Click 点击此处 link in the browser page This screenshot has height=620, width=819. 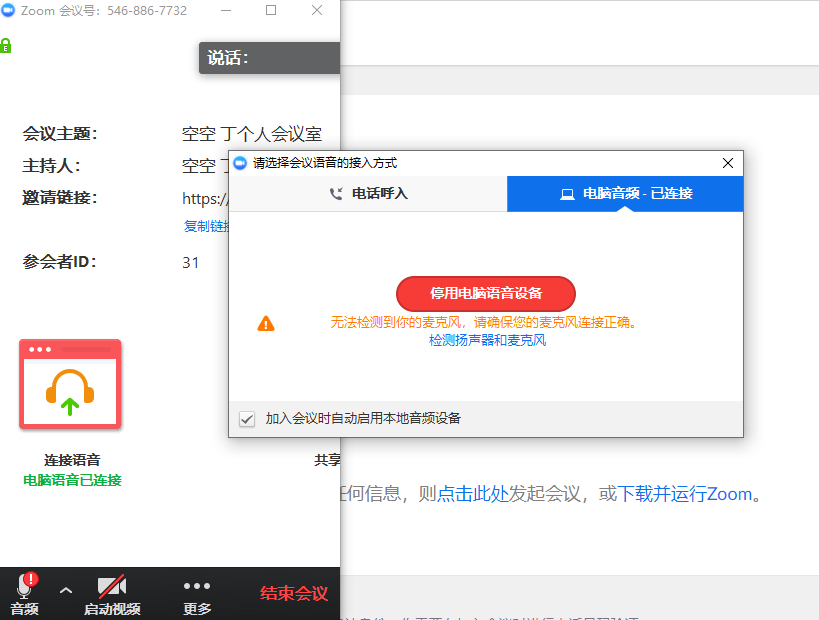(x=473, y=494)
